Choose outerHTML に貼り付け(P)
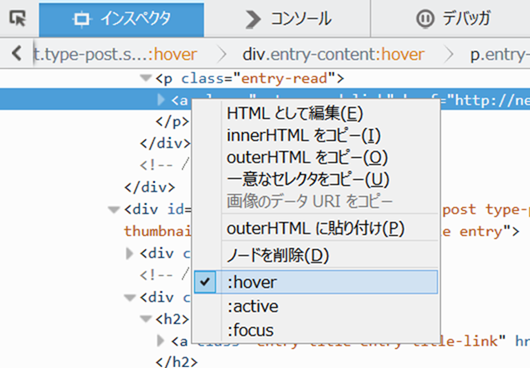530x368 pixels. tap(315, 228)
